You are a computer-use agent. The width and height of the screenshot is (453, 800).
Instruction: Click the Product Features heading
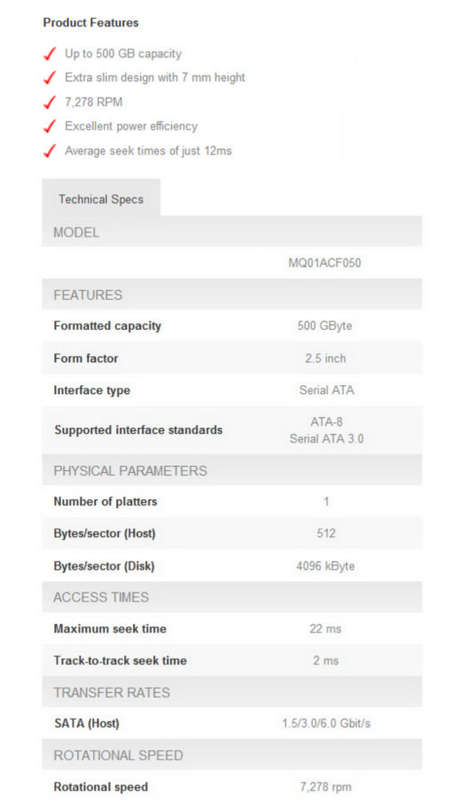[91, 22]
